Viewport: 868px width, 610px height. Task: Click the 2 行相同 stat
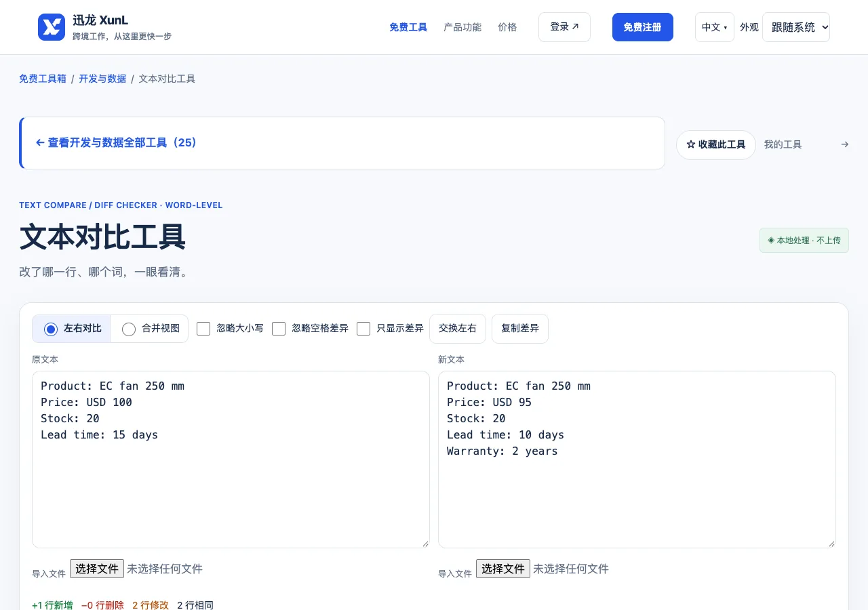[195, 605]
